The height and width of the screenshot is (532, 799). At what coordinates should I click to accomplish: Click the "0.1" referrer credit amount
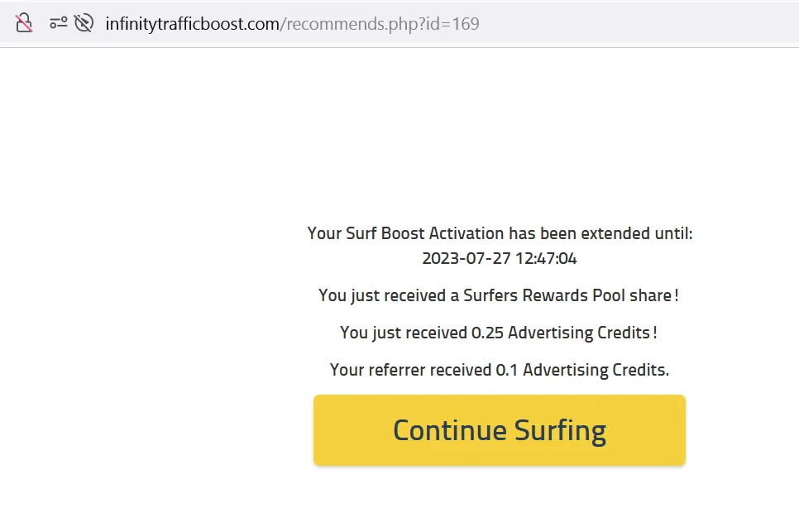pos(507,370)
